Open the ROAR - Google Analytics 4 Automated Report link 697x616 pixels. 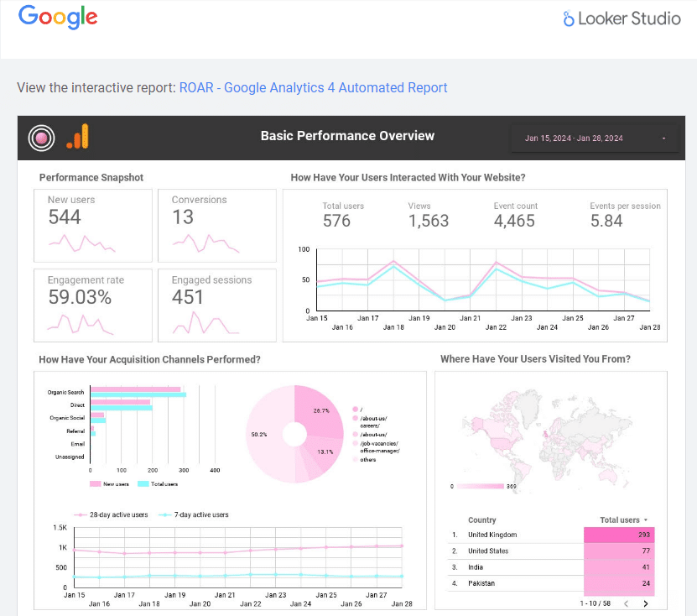coord(313,87)
